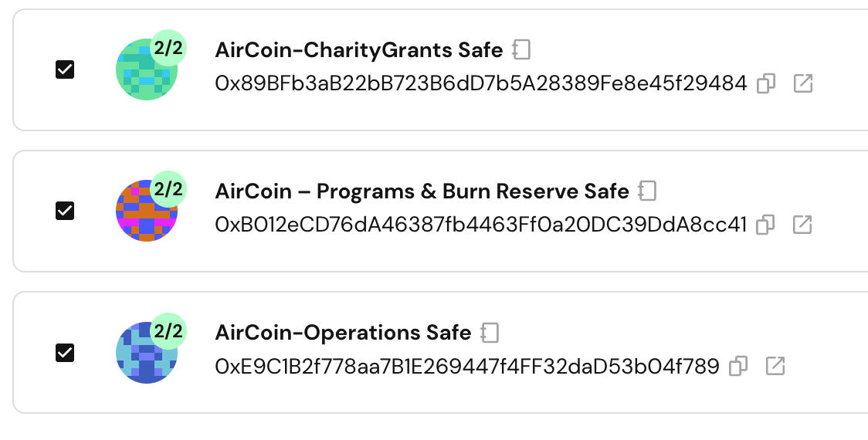This screenshot has width=868, height=440.
Task: Click the 2/2 threshold badge on Operations Safe
Action: click(168, 332)
